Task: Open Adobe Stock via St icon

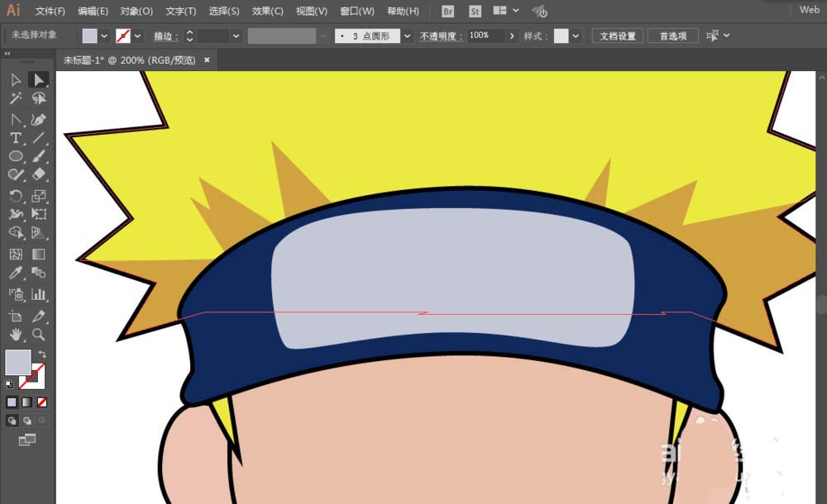Action: click(475, 11)
